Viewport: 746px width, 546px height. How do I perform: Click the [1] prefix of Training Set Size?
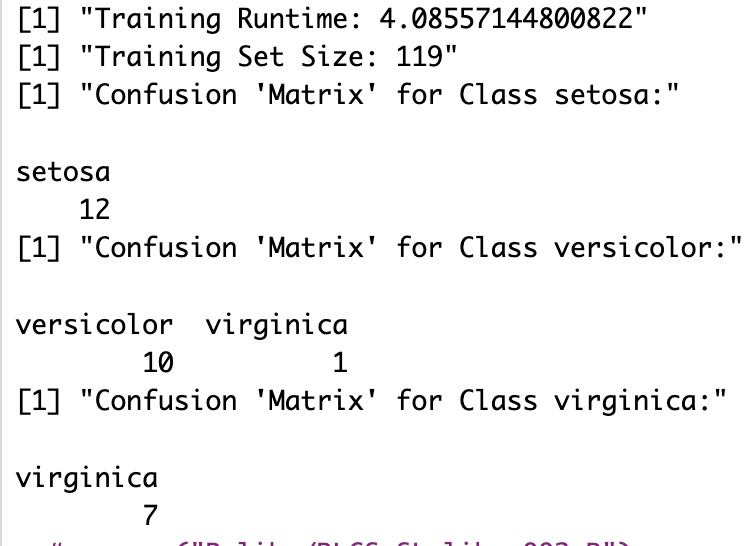pos(39,57)
